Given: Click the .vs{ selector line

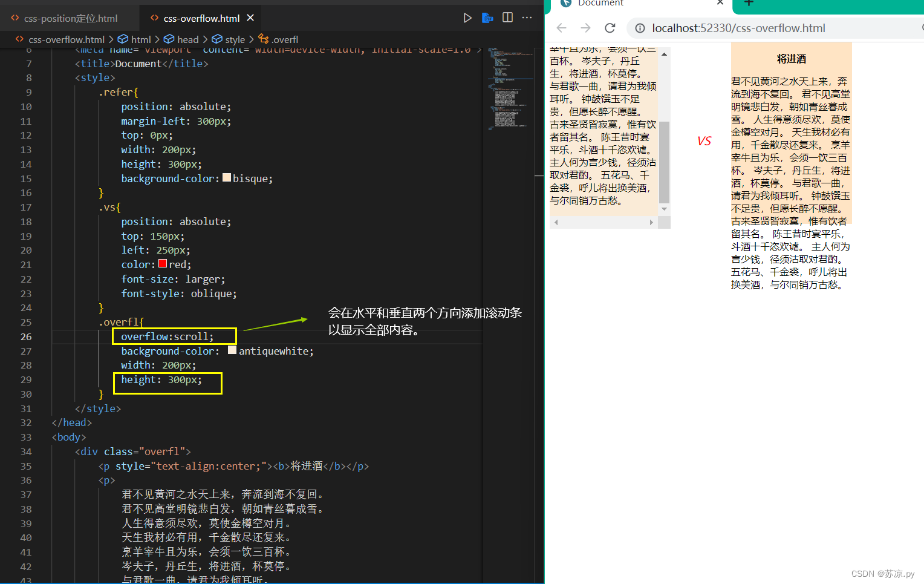Looking at the screenshot, I should (109, 207).
